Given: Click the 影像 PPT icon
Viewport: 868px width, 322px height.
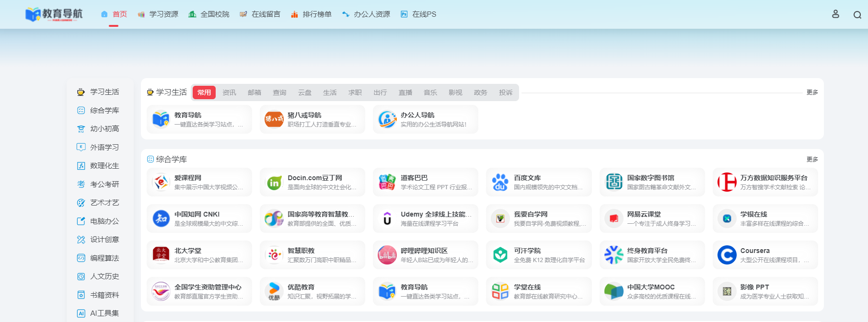Looking at the screenshot, I should coord(727,291).
